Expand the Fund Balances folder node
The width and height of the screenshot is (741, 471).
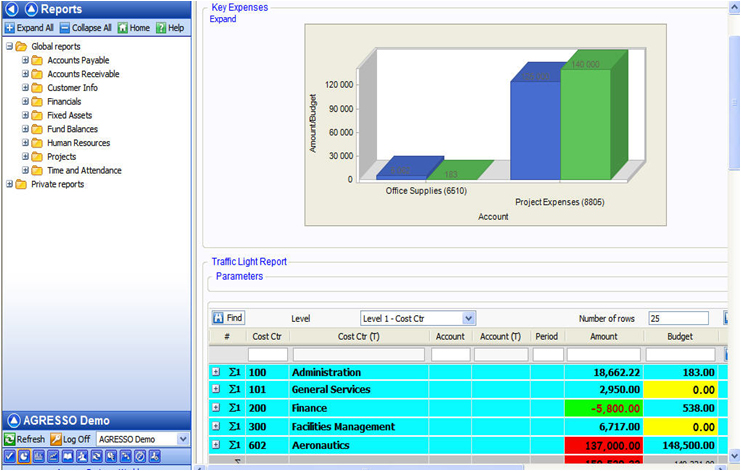(x=25, y=129)
